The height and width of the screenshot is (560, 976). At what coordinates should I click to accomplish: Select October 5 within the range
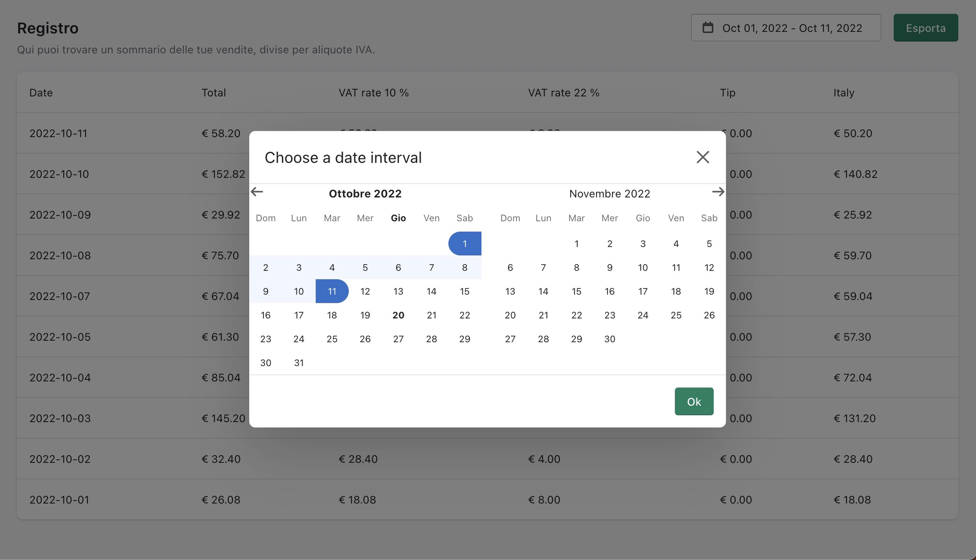coord(365,268)
